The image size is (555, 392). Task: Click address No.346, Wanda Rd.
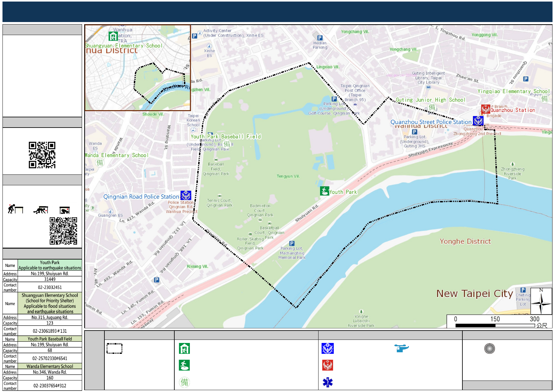click(x=50, y=372)
